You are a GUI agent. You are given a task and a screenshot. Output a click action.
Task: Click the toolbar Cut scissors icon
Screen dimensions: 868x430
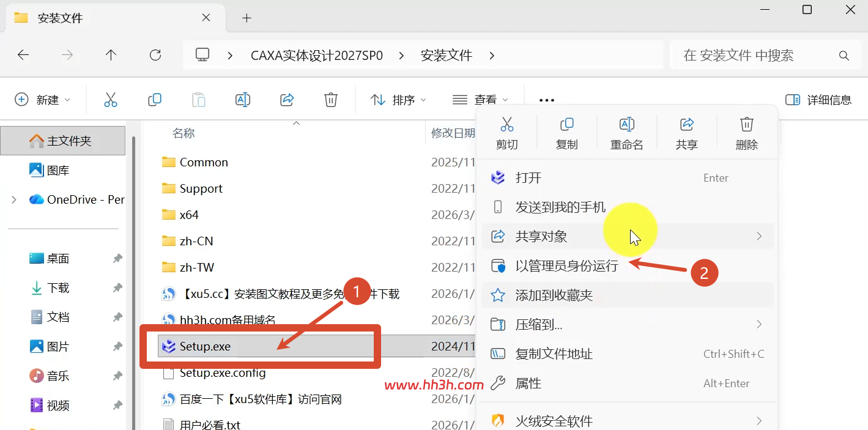point(111,100)
